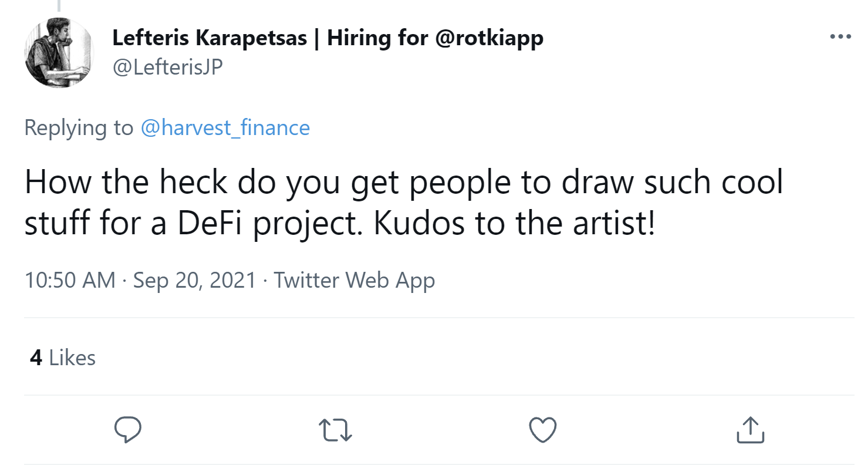Click the Sep 20, 2021 date
The height and width of the screenshot is (465, 868).
click(195, 280)
